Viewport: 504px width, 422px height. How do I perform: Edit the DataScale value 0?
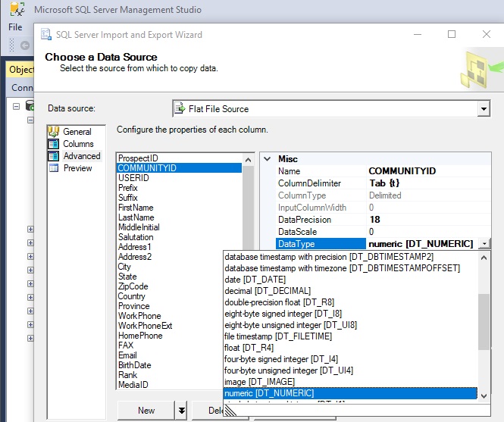coord(429,232)
